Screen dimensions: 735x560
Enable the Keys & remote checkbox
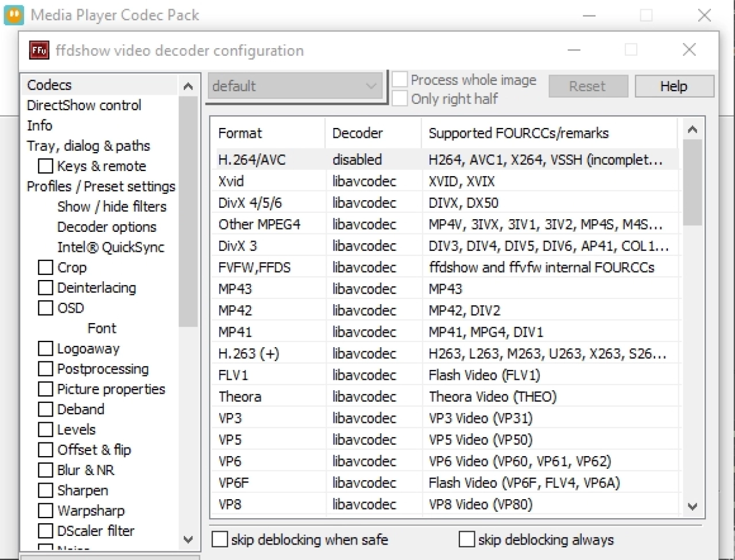pos(45,166)
